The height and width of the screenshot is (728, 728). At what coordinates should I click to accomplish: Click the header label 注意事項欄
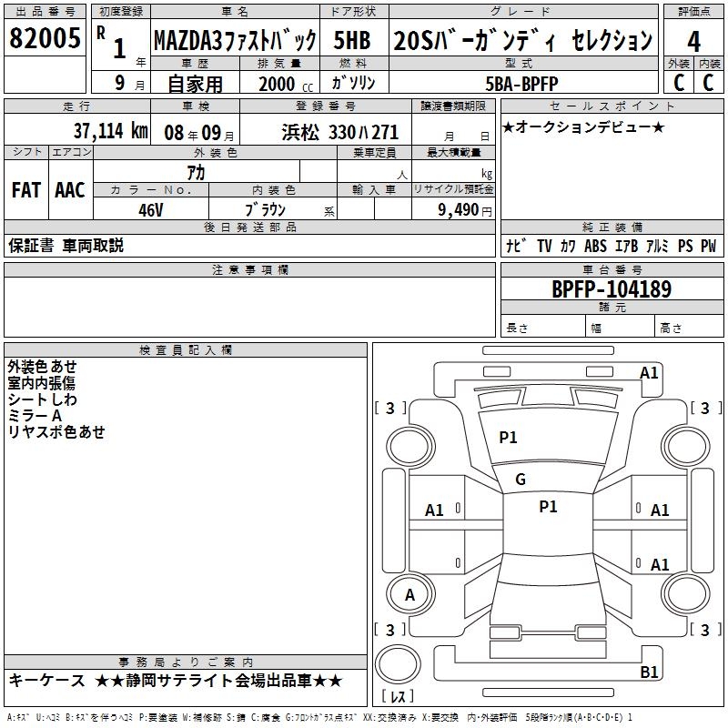point(250,269)
